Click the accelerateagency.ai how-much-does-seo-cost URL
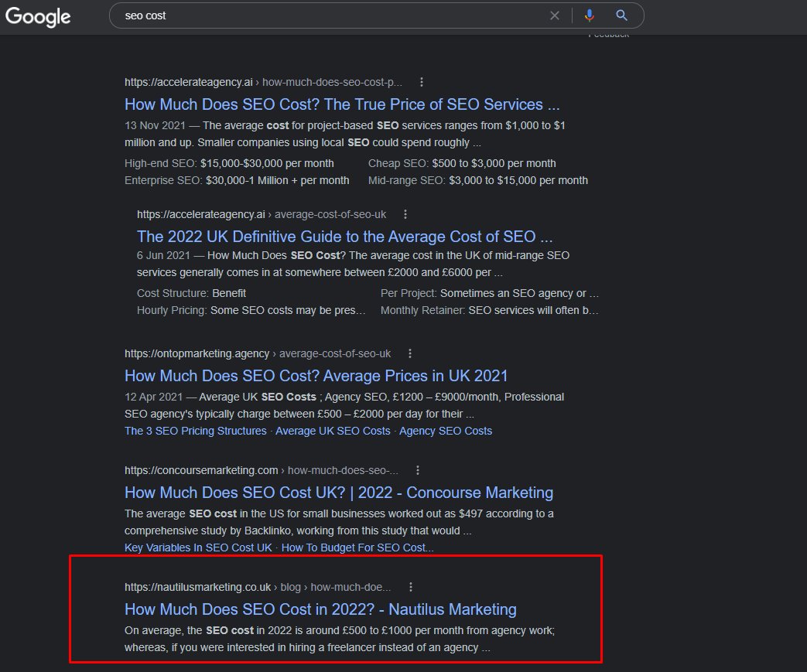807x672 pixels. [x=263, y=82]
